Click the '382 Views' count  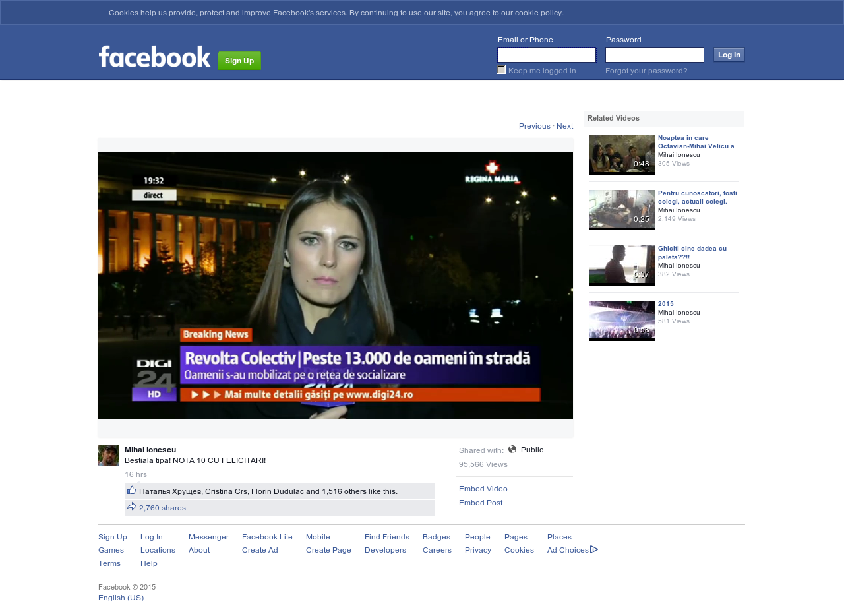click(674, 274)
